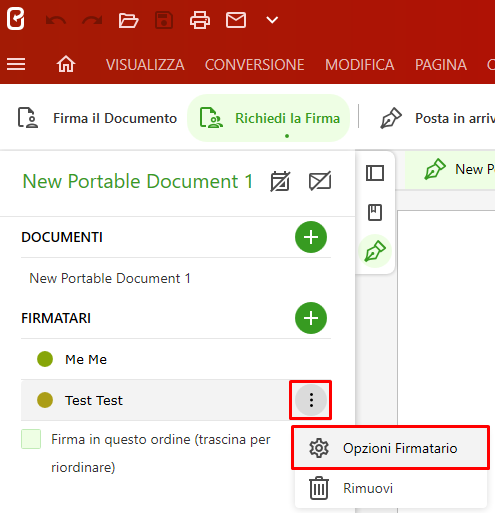The width and height of the screenshot is (495, 513).
Task: Expand the quick access toolbar chevron
Action: [272, 20]
